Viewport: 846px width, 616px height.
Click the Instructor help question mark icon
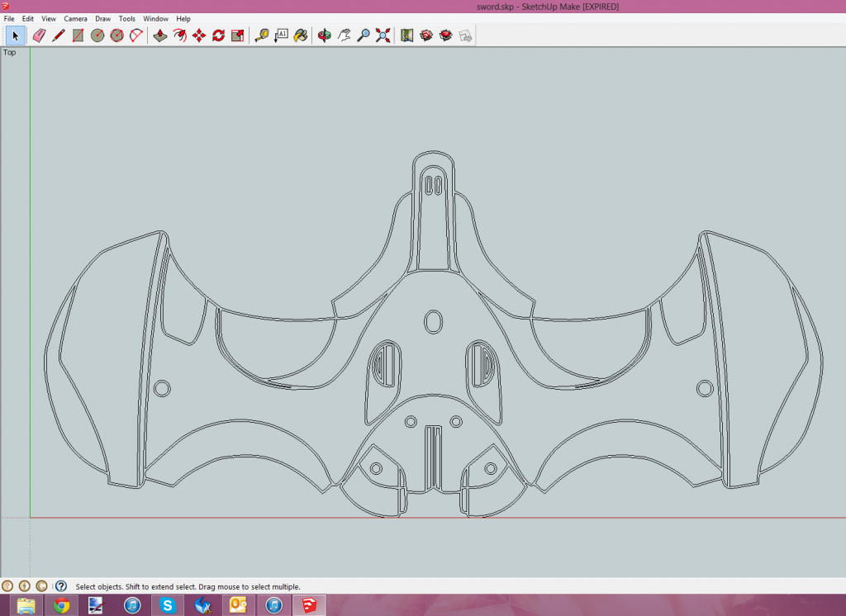click(x=60, y=586)
